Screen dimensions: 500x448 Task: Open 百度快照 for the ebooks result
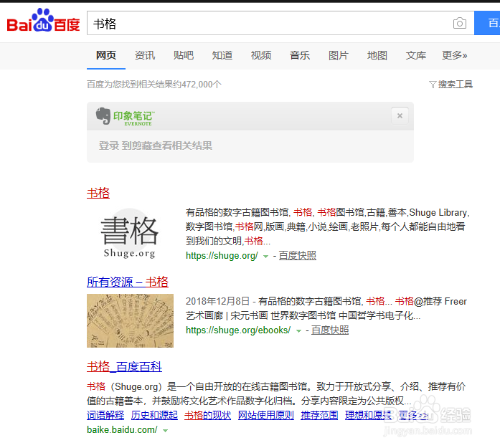[330, 330]
